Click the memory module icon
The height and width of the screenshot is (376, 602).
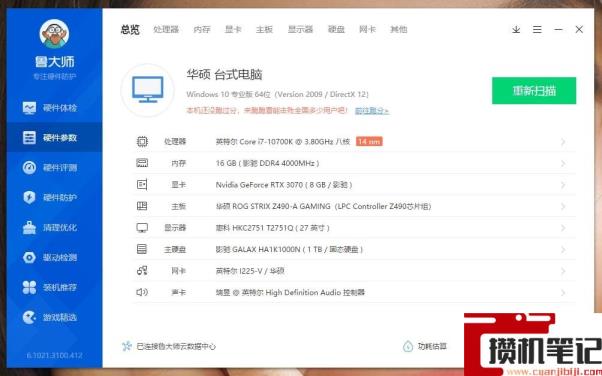142,163
